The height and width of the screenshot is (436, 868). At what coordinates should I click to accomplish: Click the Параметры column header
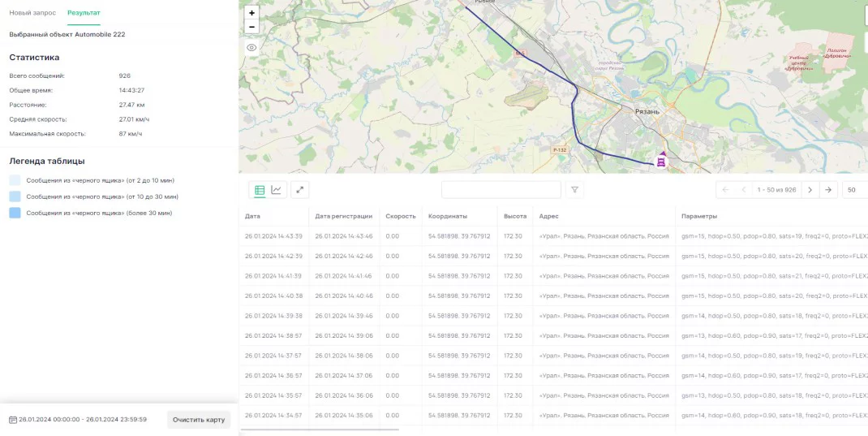click(699, 216)
